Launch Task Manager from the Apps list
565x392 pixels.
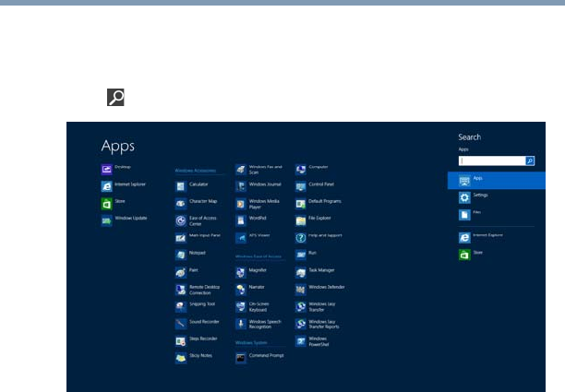pos(300,271)
